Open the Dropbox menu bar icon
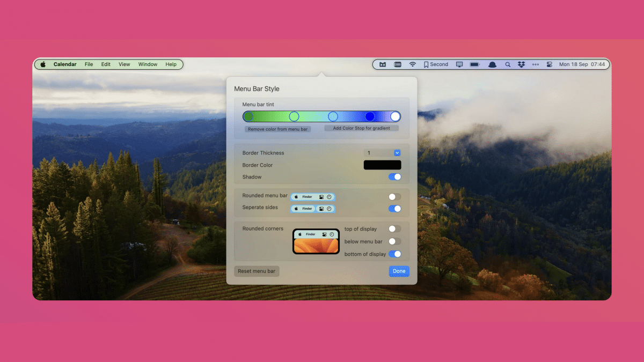Screen dimensions: 644x362 [521, 64]
